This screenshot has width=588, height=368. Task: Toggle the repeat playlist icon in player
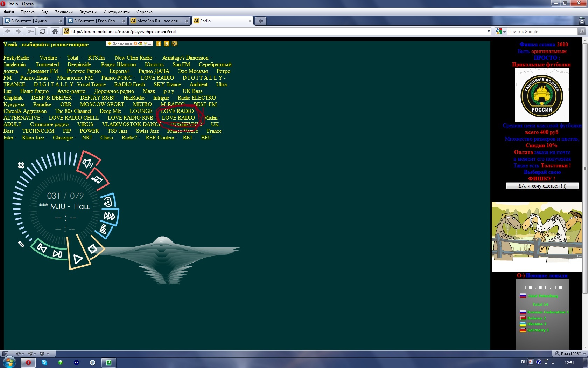pos(108,202)
